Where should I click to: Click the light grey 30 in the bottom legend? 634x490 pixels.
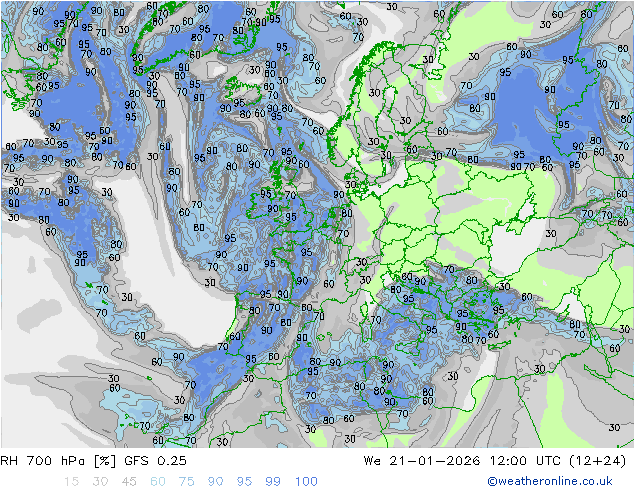(x=100, y=481)
